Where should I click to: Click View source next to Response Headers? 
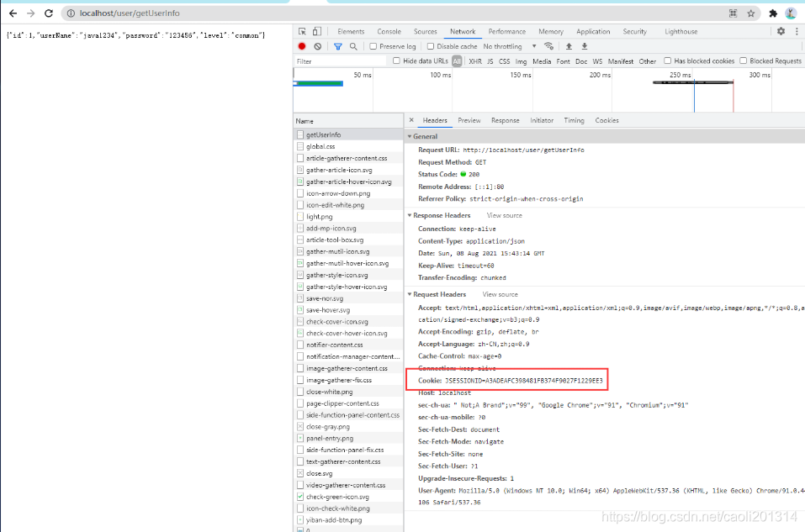pyautogui.click(x=504, y=215)
